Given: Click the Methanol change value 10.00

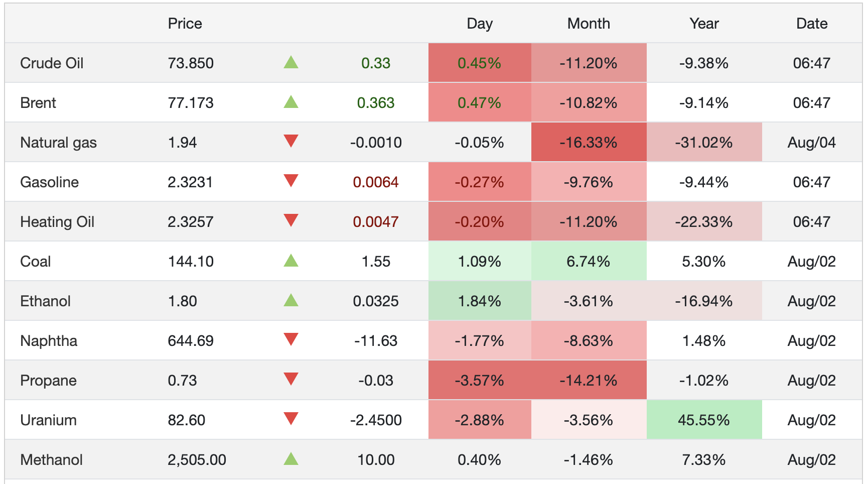Looking at the screenshot, I should [376, 460].
